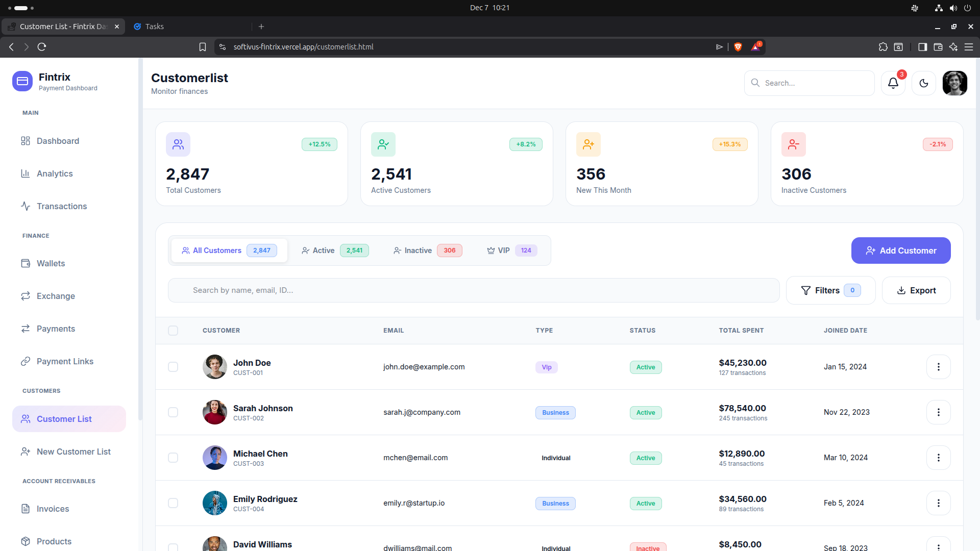The width and height of the screenshot is (980, 551).
Task: Open the Exchange section
Action: 26,296
